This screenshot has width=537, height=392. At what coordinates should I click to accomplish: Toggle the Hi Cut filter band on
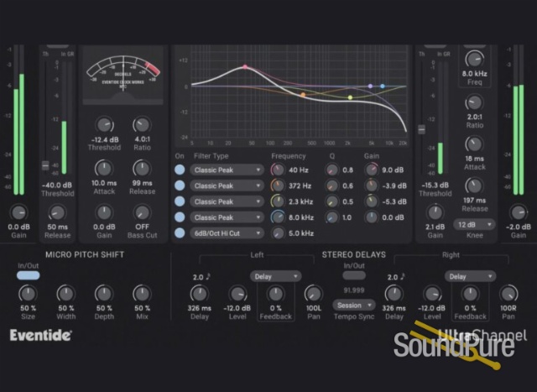click(180, 233)
